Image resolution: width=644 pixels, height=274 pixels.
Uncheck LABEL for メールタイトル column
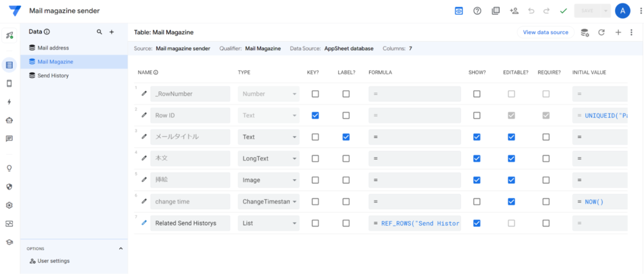tap(346, 137)
